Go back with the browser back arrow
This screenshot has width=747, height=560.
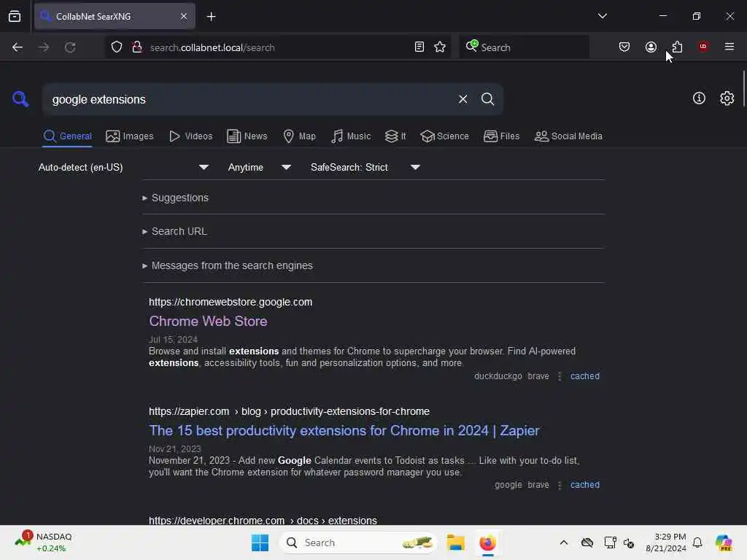tap(18, 47)
